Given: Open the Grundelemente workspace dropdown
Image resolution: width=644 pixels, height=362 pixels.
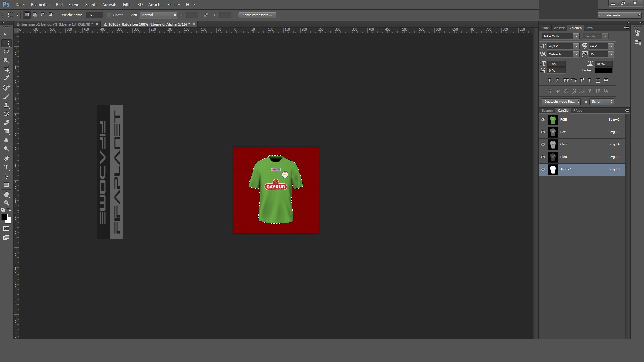Looking at the screenshot, I should coord(619,15).
